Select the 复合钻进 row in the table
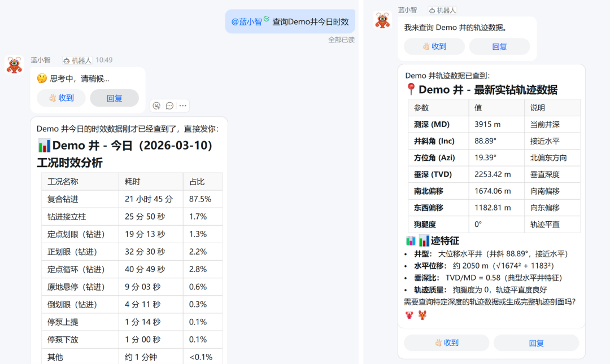 point(132,199)
